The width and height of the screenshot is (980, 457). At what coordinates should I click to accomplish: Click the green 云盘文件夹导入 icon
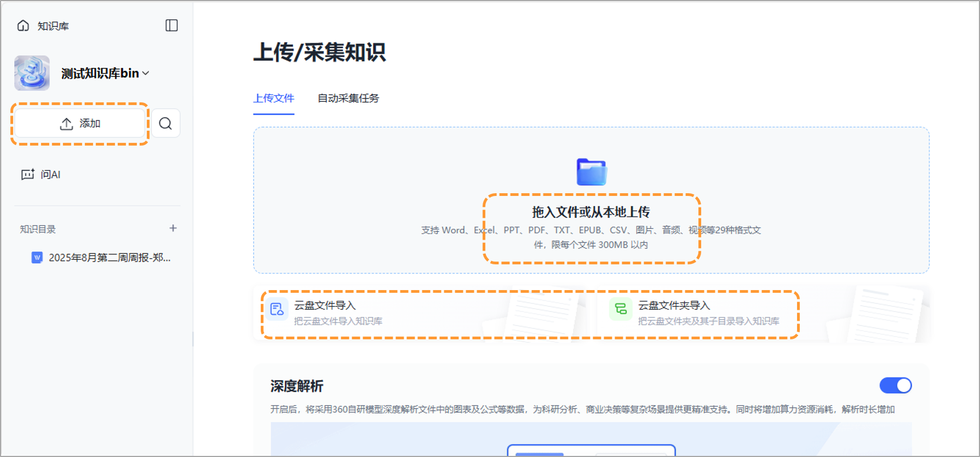(621, 309)
